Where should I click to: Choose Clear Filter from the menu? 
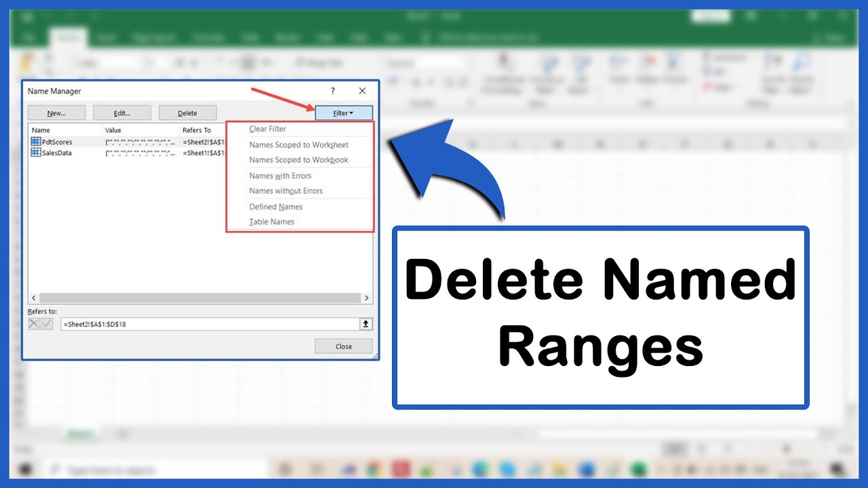pos(268,129)
